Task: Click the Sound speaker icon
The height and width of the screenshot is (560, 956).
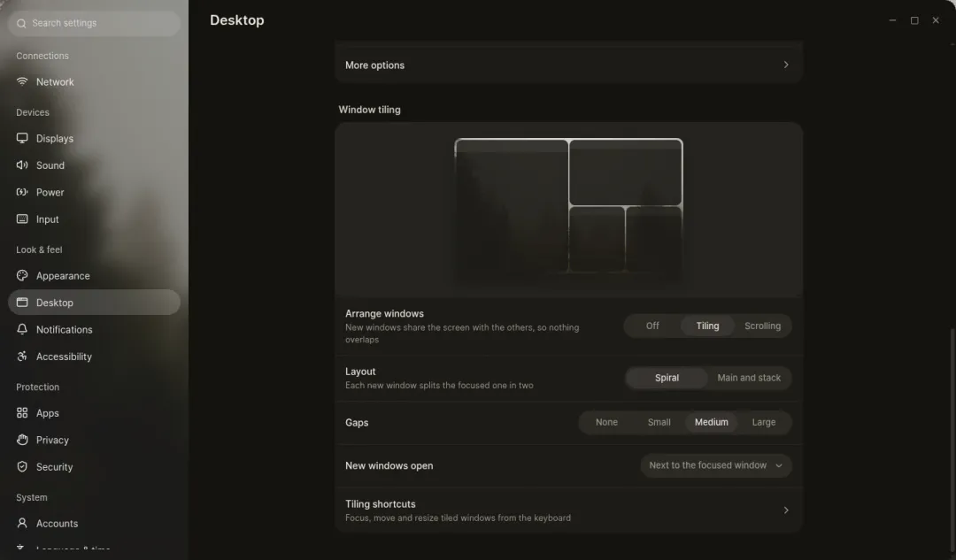Action: pyautogui.click(x=22, y=165)
